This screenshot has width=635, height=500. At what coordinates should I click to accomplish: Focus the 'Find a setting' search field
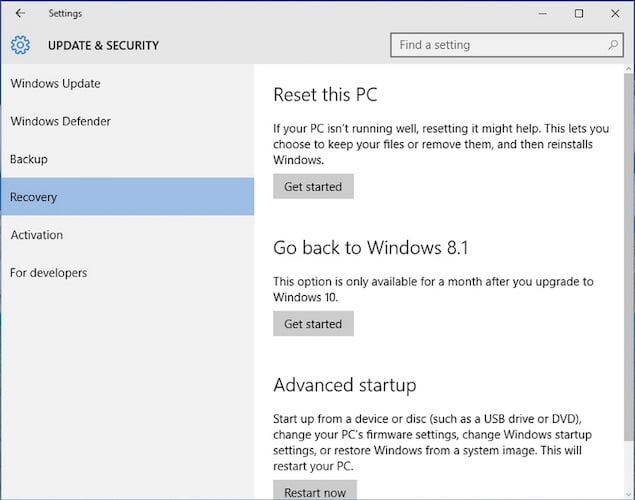coord(495,45)
